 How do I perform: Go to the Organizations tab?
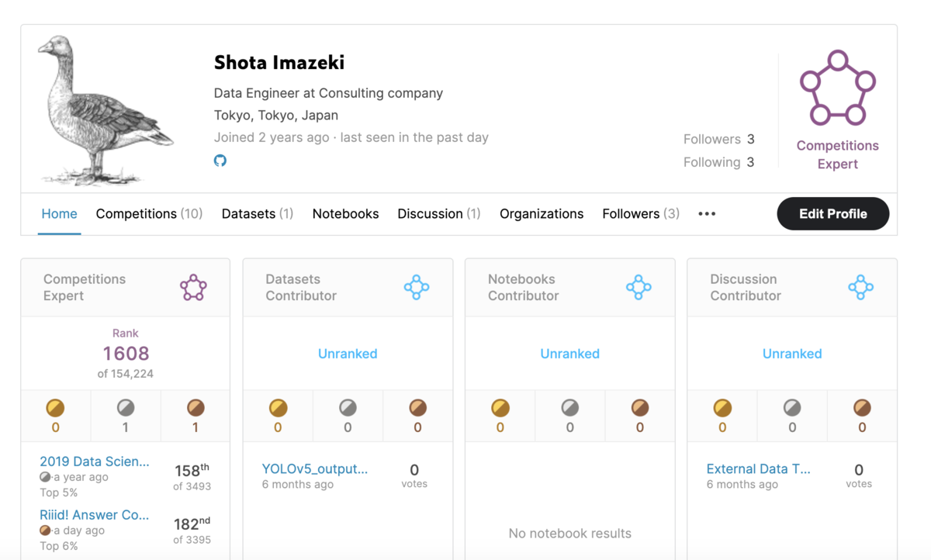pyautogui.click(x=542, y=214)
